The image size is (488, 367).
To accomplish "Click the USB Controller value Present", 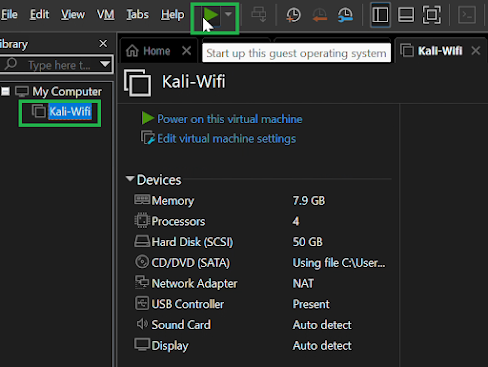I will coord(311,304).
